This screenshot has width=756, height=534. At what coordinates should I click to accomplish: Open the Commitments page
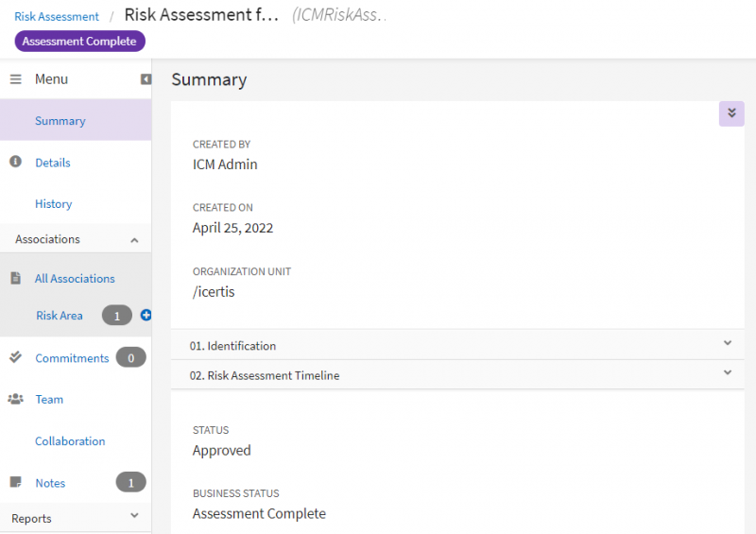[x=72, y=358]
